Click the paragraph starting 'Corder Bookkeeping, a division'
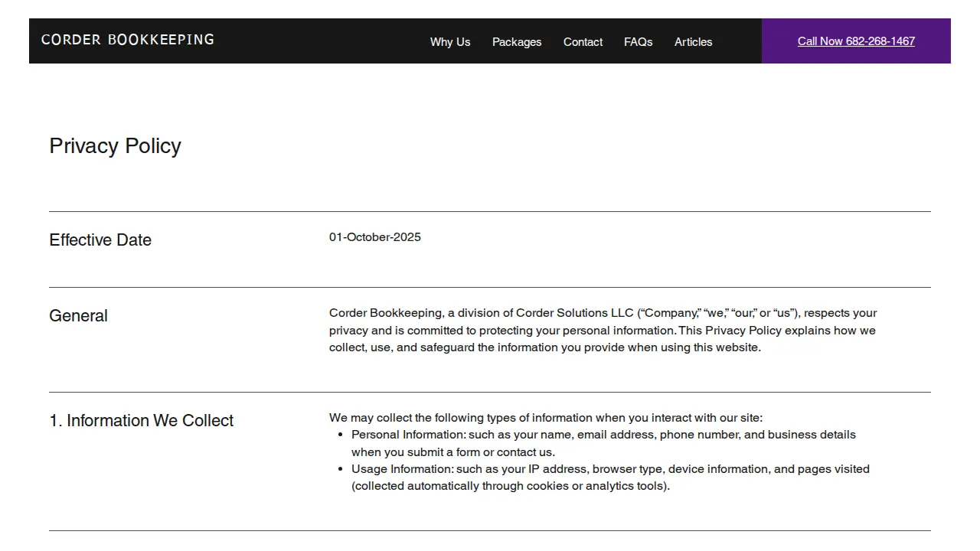The height and width of the screenshot is (551, 980). (603, 330)
